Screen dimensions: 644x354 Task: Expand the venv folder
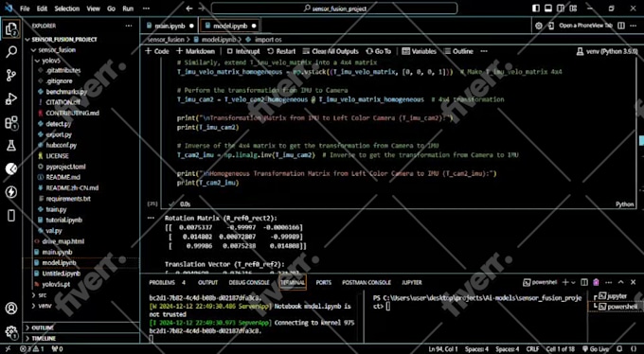(45, 306)
